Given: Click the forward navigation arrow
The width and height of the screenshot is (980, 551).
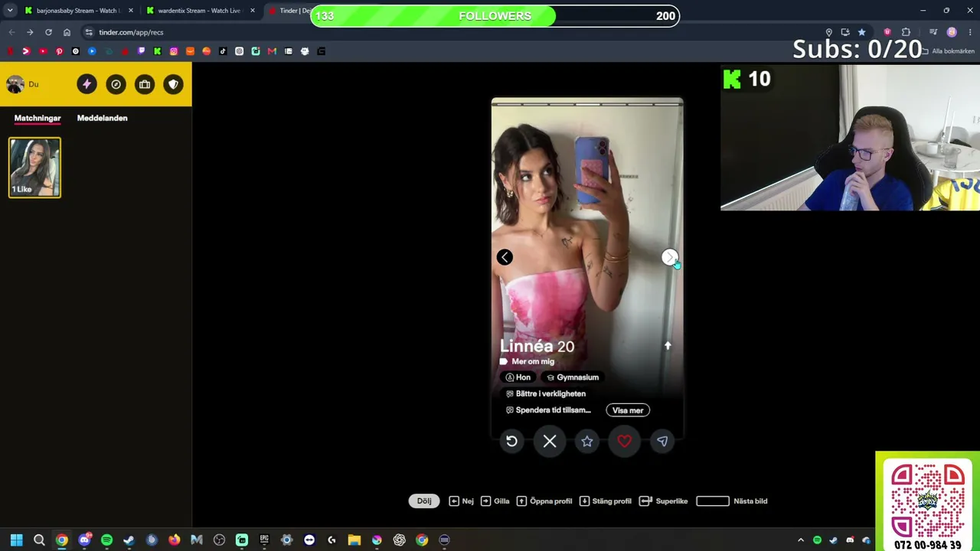Looking at the screenshot, I should (x=30, y=32).
